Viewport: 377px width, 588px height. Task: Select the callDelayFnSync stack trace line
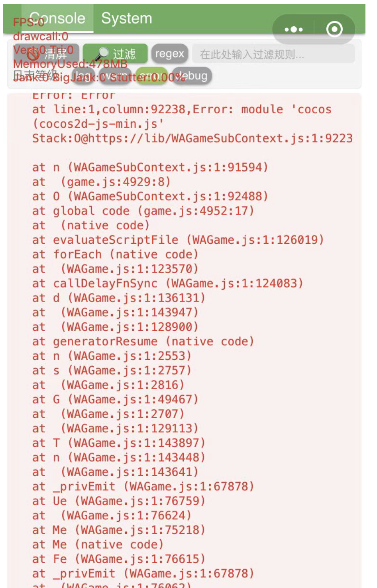tap(167, 283)
